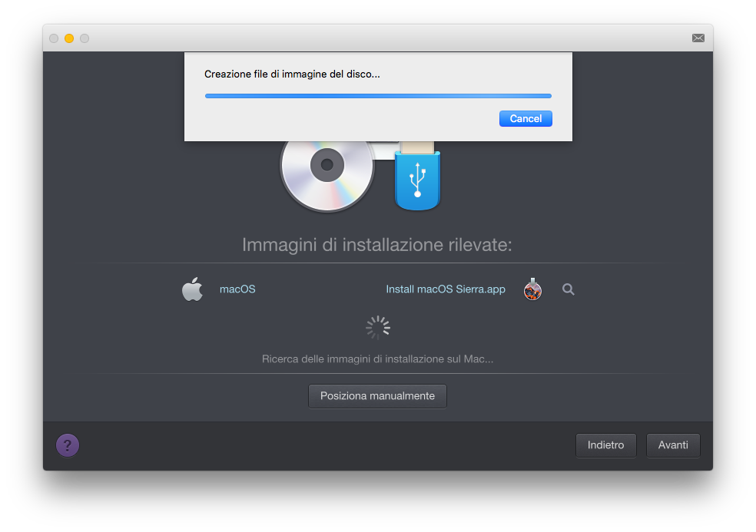
Task: Click the magnifying glass search icon
Action: coord(568,289)
